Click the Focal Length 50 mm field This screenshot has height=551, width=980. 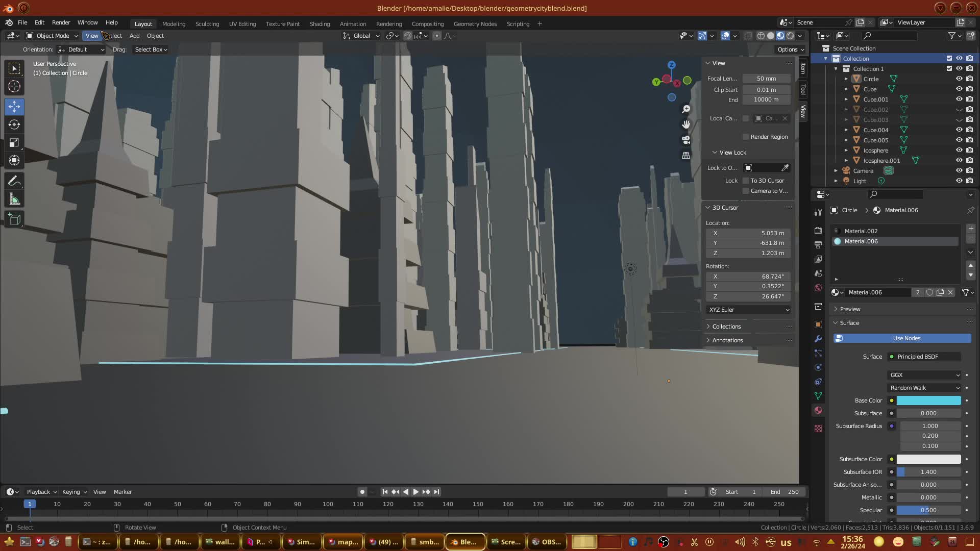tap(766, 79)
